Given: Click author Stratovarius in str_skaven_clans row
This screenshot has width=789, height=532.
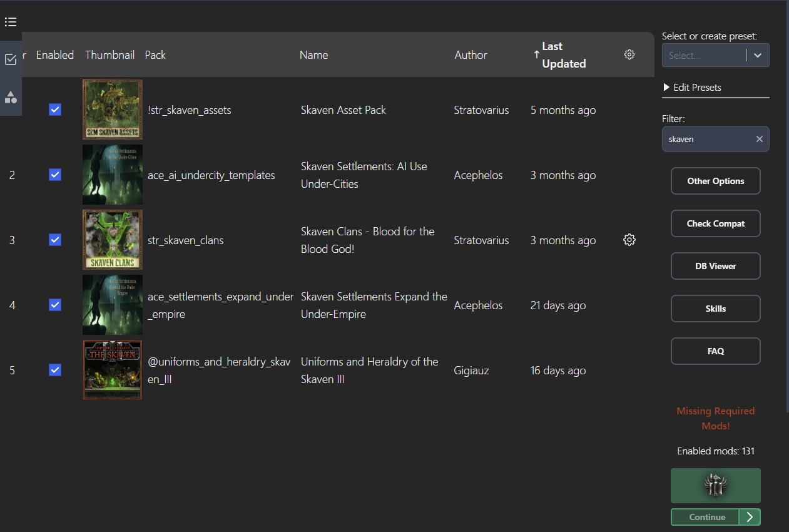Looking at the screenshot, I should coord(481,240).
